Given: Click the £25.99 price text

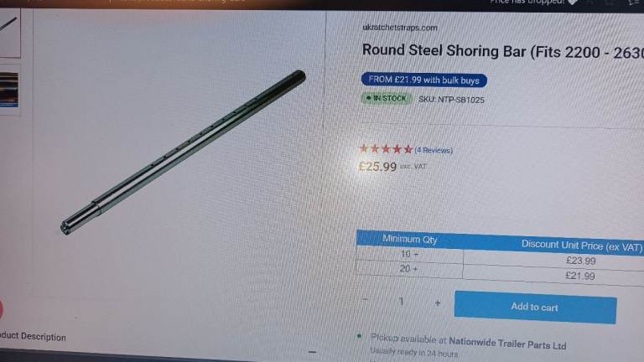Looking at the screenshot, I should 377,166.
